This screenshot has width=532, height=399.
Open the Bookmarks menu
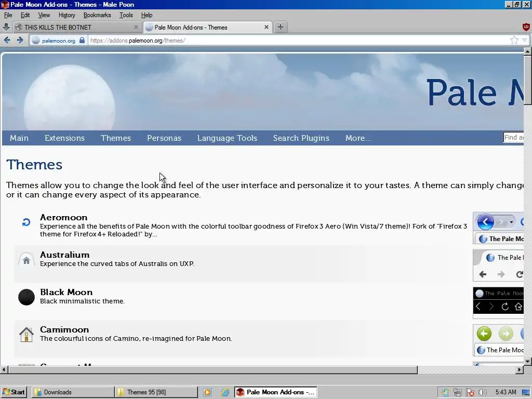tap(97, 15)
